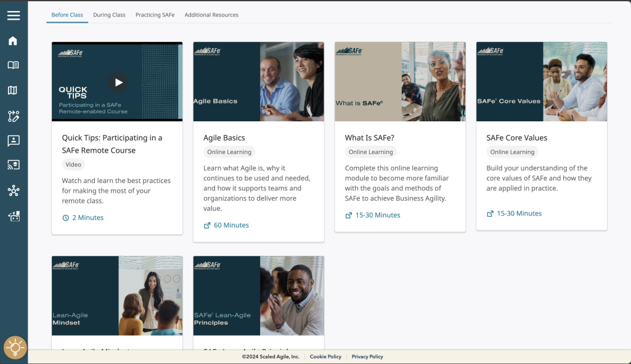Click the Lean-Agile Mindset card thumbnail
This screenshot has height=364, width=631.
(x=117, y=296)
